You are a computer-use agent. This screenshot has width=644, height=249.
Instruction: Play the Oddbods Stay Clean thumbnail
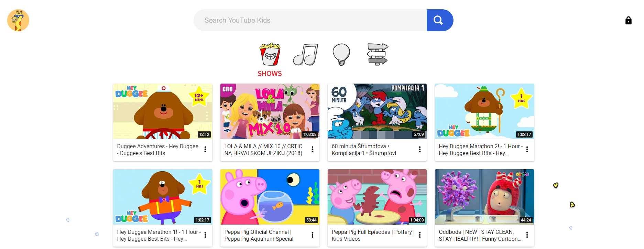coord(484,197)
